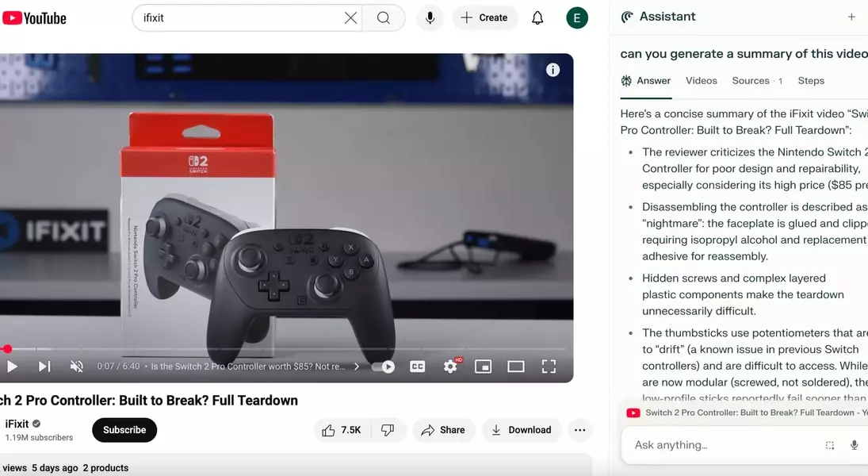
Task: Click the voice search microphone
Action: pyautogui.click(x=430, y=17)
